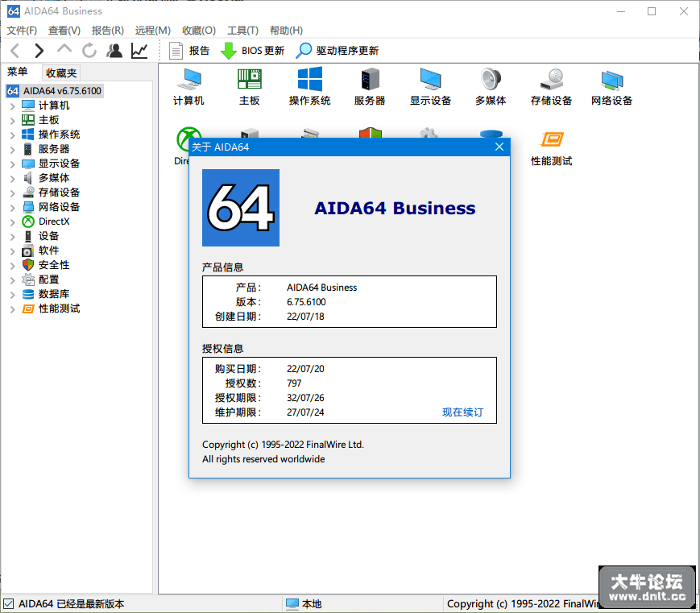Expand the 计算机 tree node

[x=13, y=106]
